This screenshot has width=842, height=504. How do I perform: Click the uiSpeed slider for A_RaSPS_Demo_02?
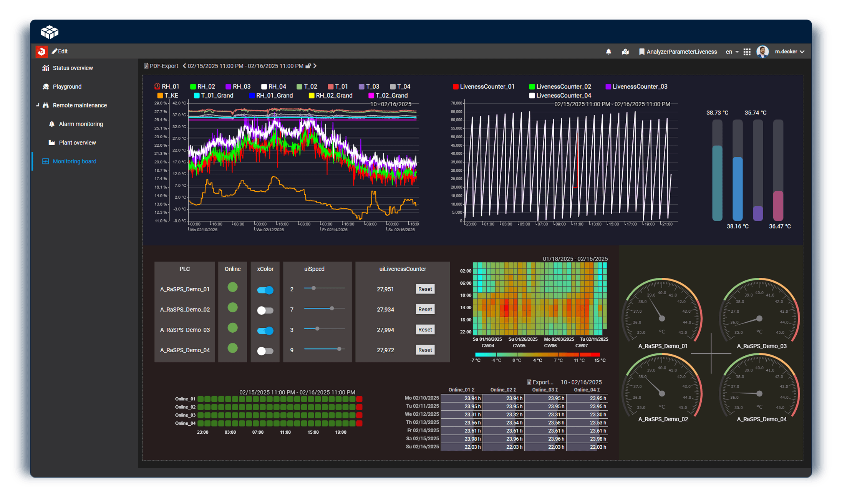[x=332, y=308]
